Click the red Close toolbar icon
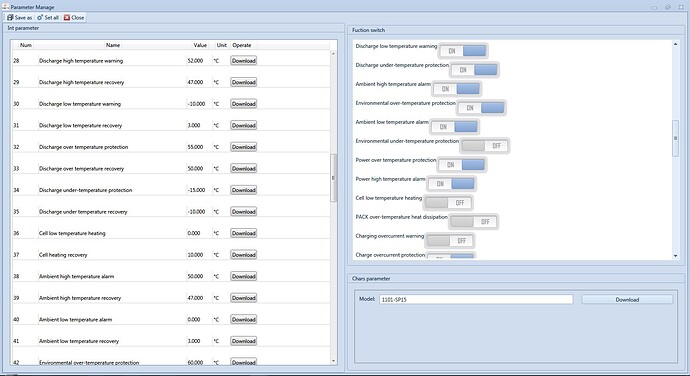 67,18
